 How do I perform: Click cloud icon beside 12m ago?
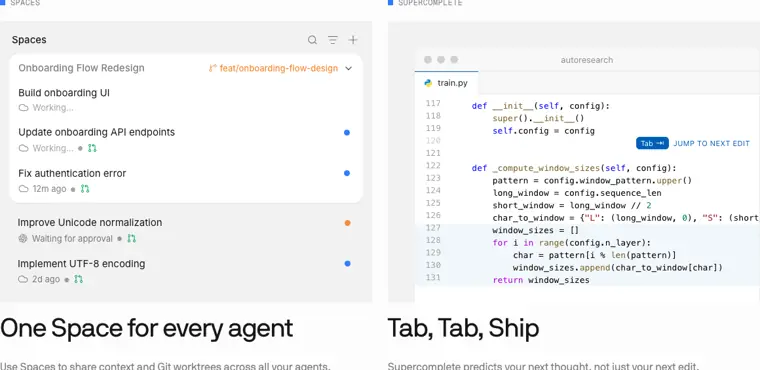pos(23,189)
